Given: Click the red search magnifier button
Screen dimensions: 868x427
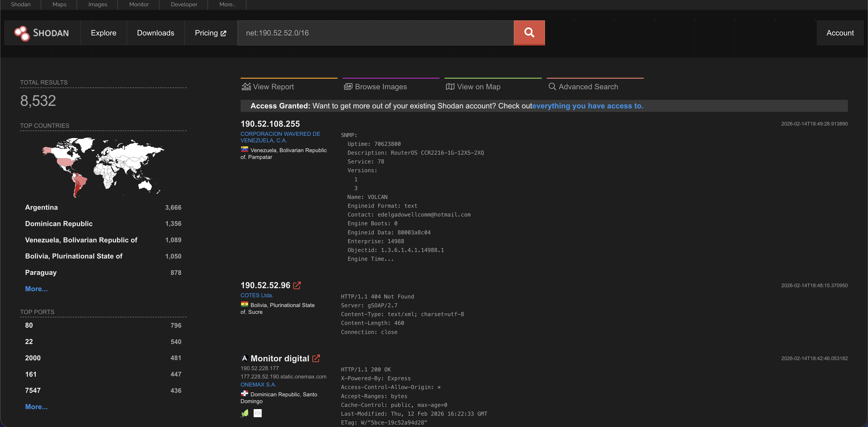Looking at the screenshot, I should point(529,33).
